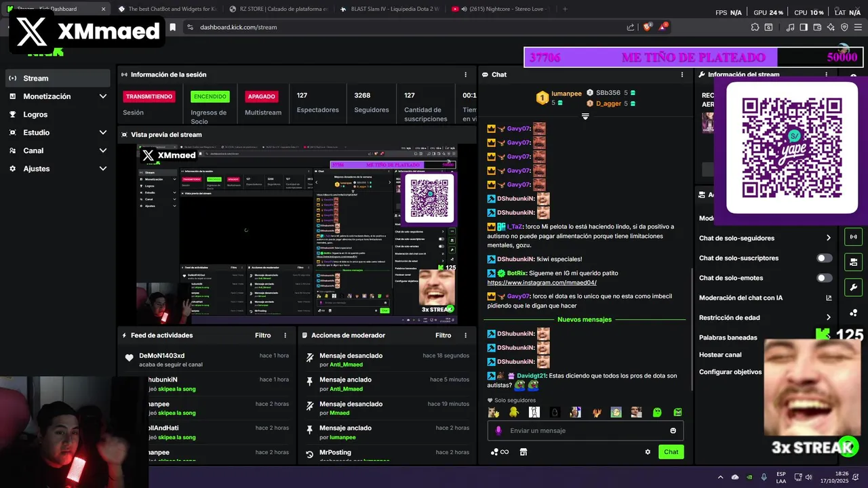Click the three-dots cluster icon in right strip
This screenshot has height=488, width=868.
(853, 312)
